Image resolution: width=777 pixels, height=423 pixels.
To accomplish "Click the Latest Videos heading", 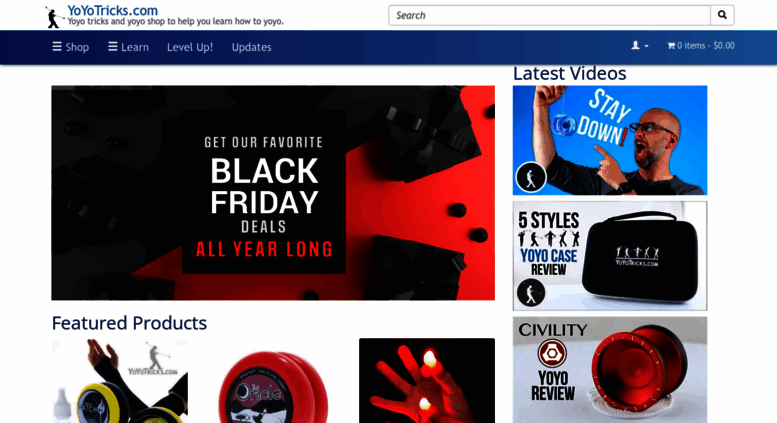I will pyautogui.click(x=569, y=73).
